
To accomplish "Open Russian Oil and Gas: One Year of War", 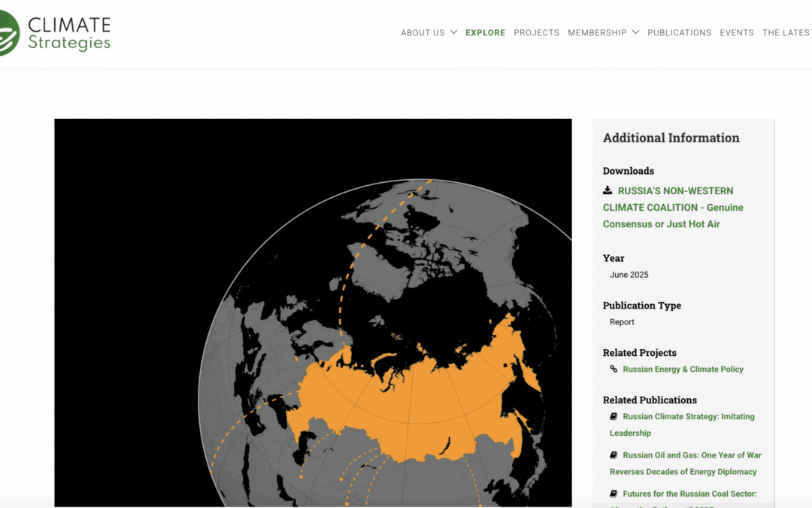I will click(x=692, y=455).
